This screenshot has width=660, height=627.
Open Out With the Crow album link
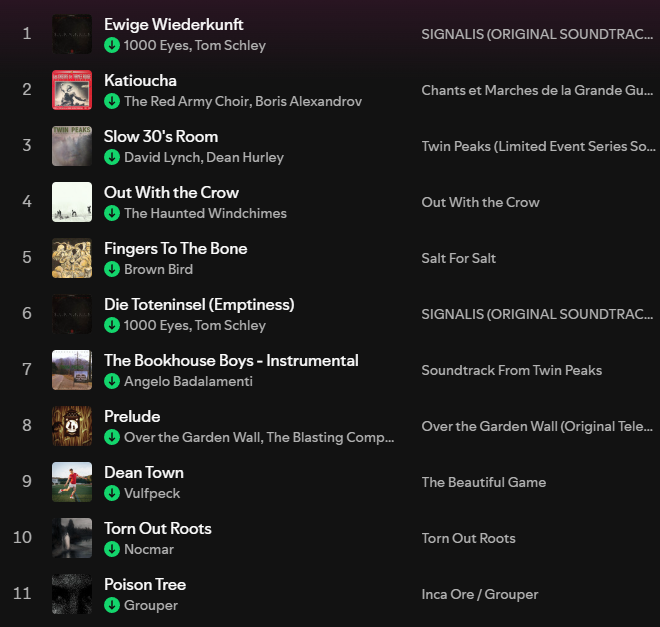coord(480,202)
